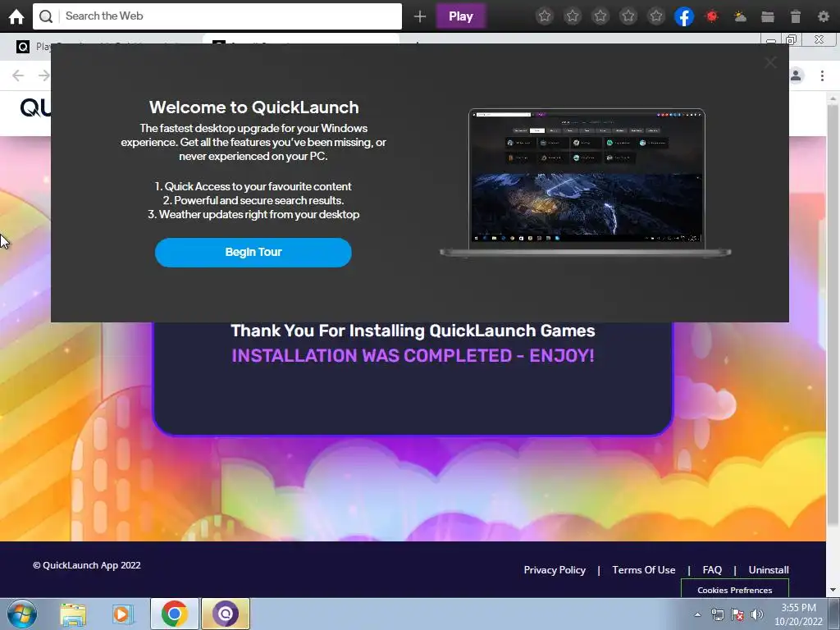The height and width of the screenshot is (630, 840).
Task: Focus the Search the Web field
Action: (217, 16)
